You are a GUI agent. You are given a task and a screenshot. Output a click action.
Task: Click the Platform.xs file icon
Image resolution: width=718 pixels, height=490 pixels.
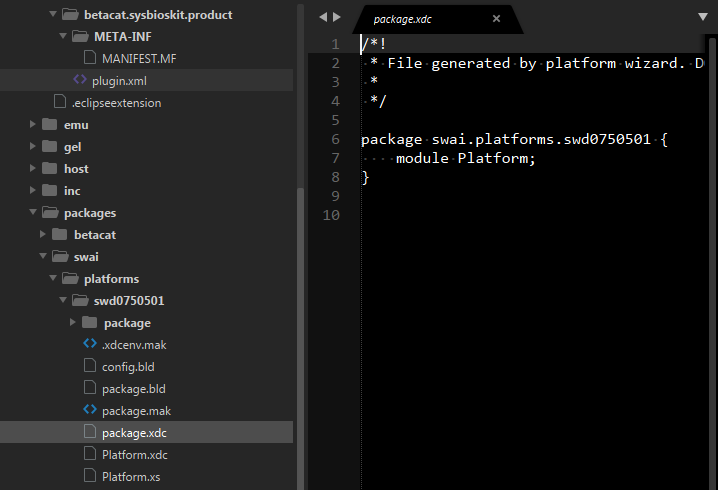coord(89,476)
